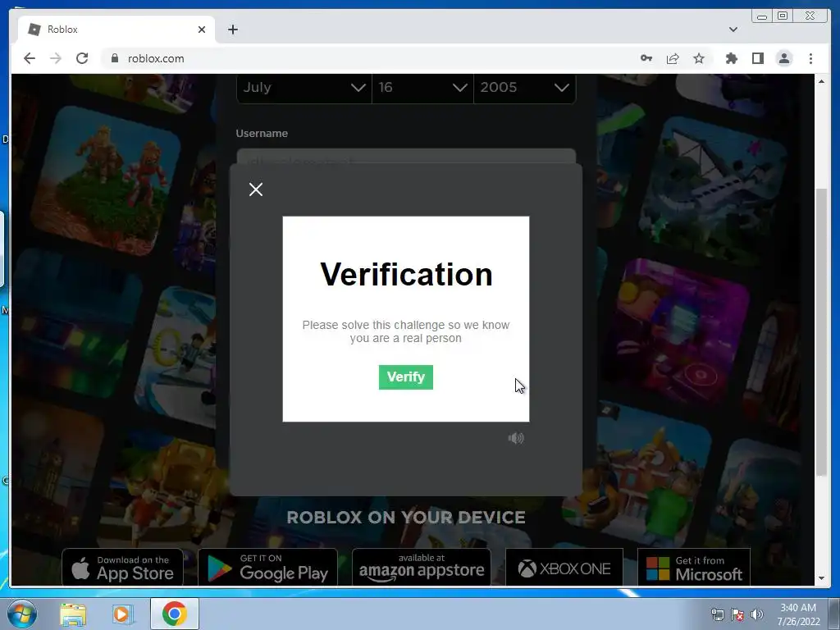Select the Roblox browser tab
Viewport: 840px width, 630px height.
pyautogui.click(x=115, y=30)
